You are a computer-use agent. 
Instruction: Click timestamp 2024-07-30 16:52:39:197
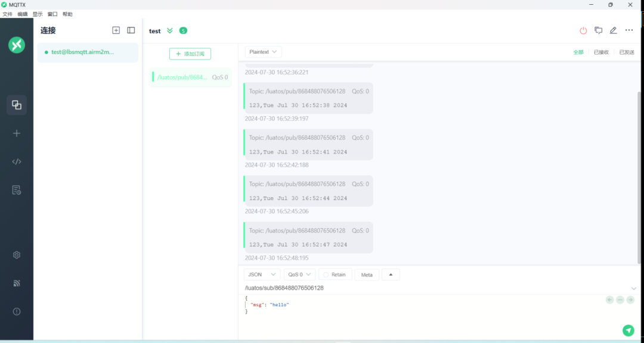point(277,119)
